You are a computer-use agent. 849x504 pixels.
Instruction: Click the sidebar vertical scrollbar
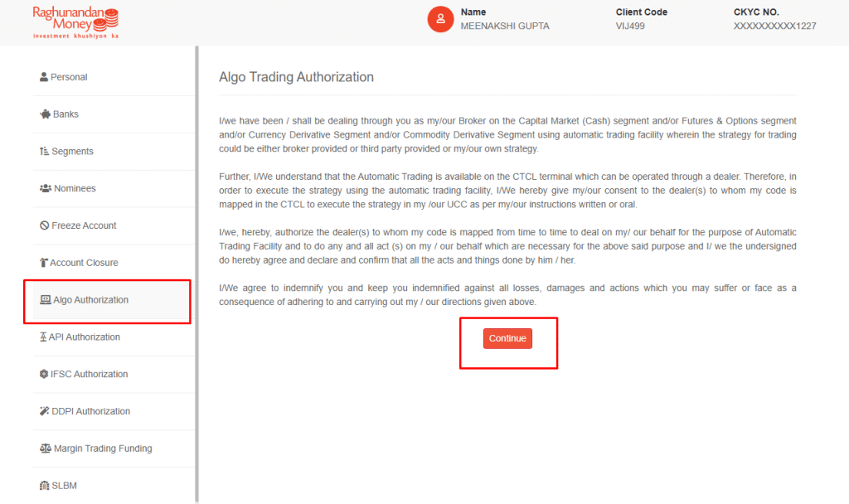pyautogui.click(x=196, y=274)
